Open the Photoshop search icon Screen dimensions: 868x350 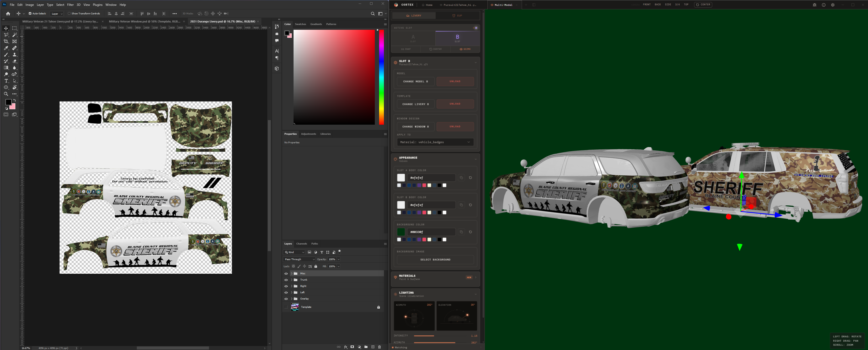pyautogui.click(x=373, y=13)
